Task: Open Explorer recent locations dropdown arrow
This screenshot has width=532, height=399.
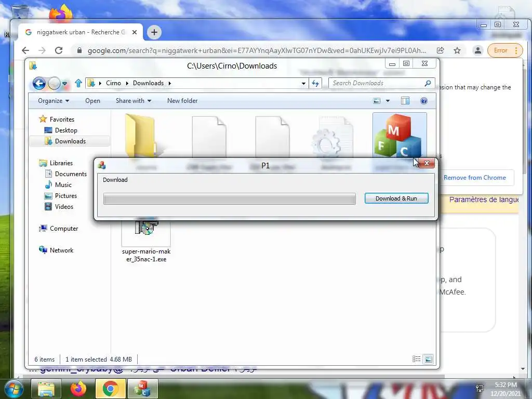Action: pos(64,84)
